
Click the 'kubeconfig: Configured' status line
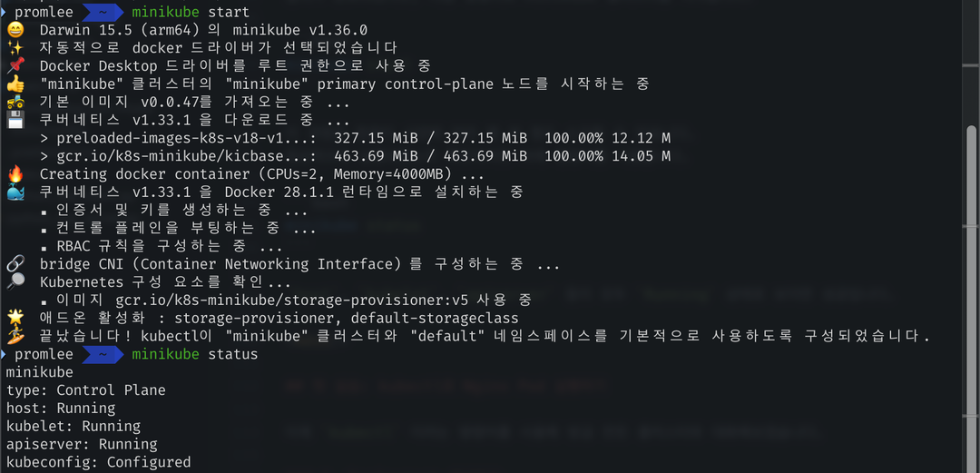click(x=99, y=462)
